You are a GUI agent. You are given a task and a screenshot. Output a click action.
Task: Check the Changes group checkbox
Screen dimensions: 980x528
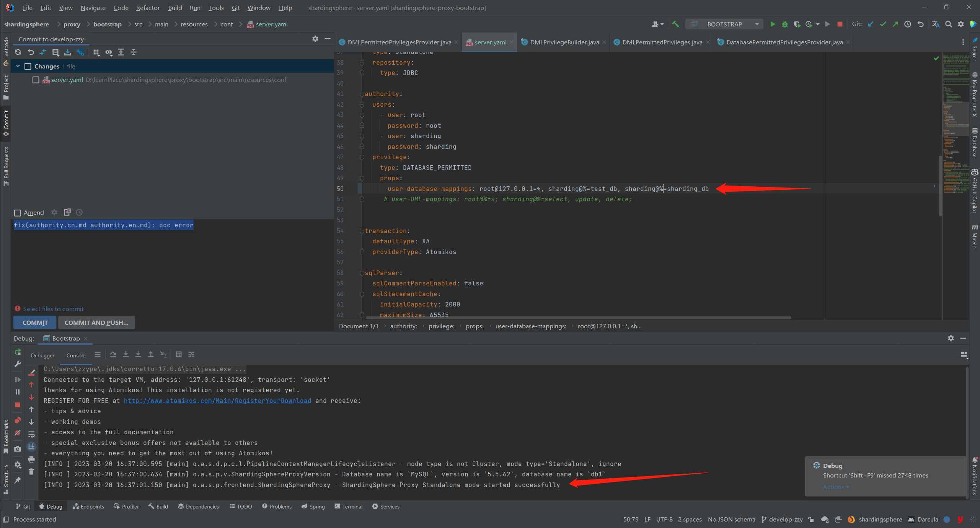28,66
